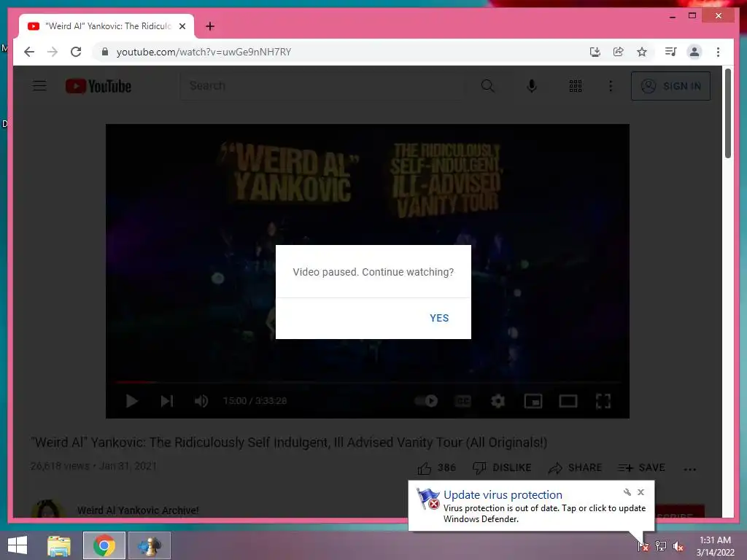
Task: Open more actions ellipsis below video
Action: coord(690,469)
